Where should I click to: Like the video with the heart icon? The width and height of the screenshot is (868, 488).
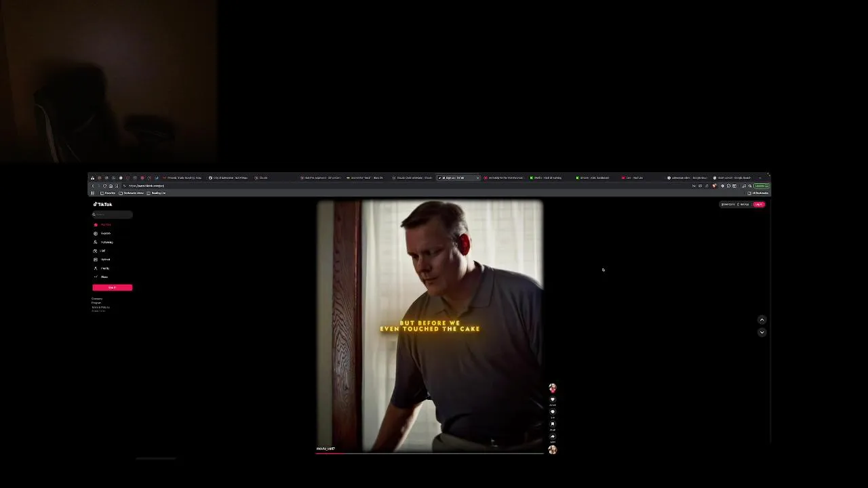click(x=552, y=399)
